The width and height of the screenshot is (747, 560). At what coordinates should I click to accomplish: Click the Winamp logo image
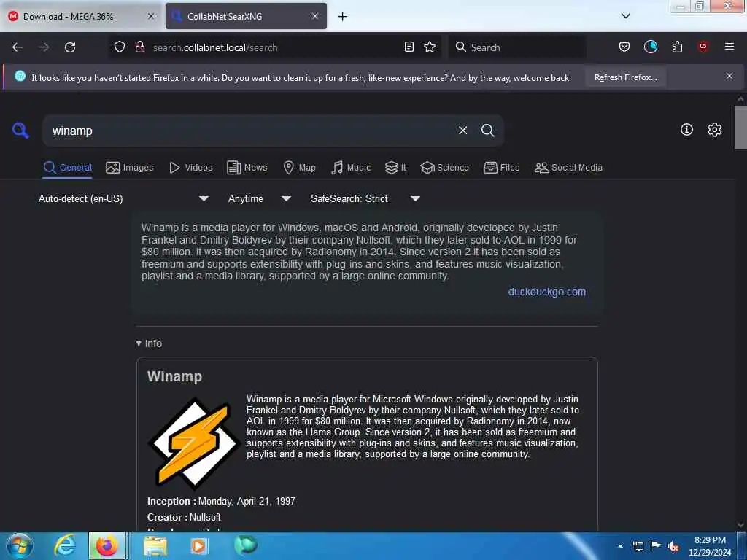tap(193, 443)
